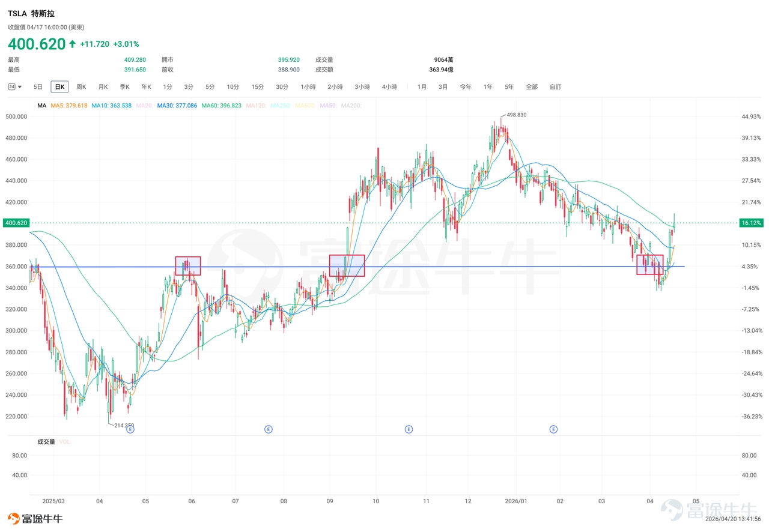Click the large 400.620 last price
Viewport: 769px width, 532px height.
click(36, 44)
